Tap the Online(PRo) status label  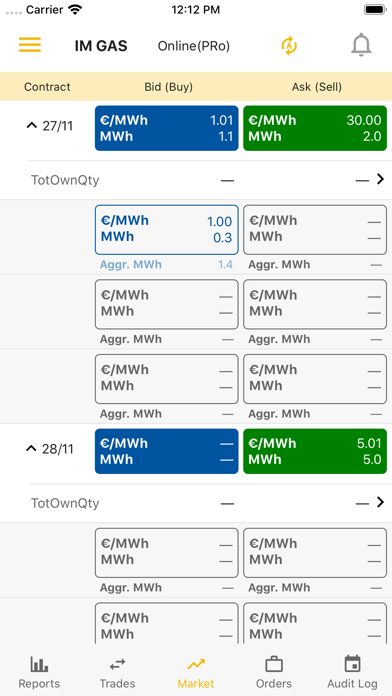(194, 46)
